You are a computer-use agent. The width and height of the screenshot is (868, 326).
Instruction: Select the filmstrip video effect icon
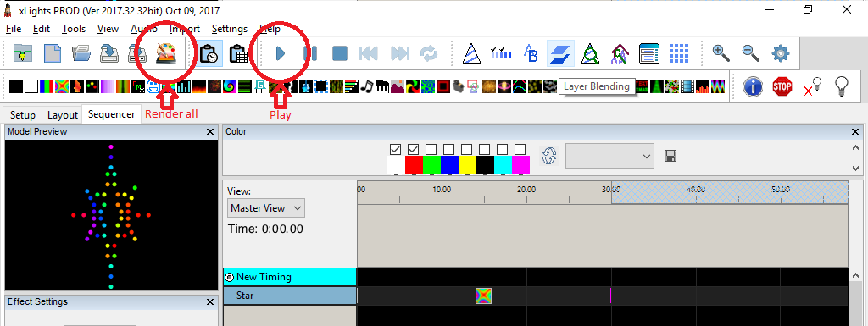coord(687,86)
